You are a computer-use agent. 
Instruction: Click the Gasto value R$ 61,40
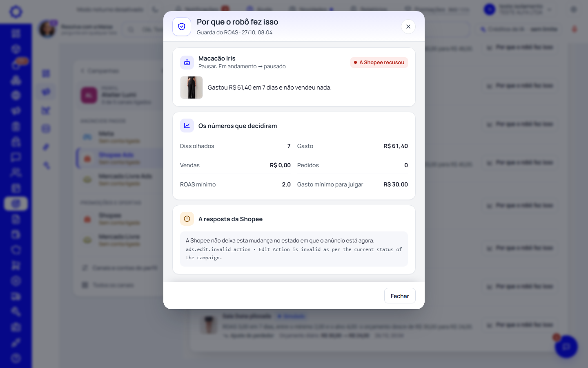point(396,146)
